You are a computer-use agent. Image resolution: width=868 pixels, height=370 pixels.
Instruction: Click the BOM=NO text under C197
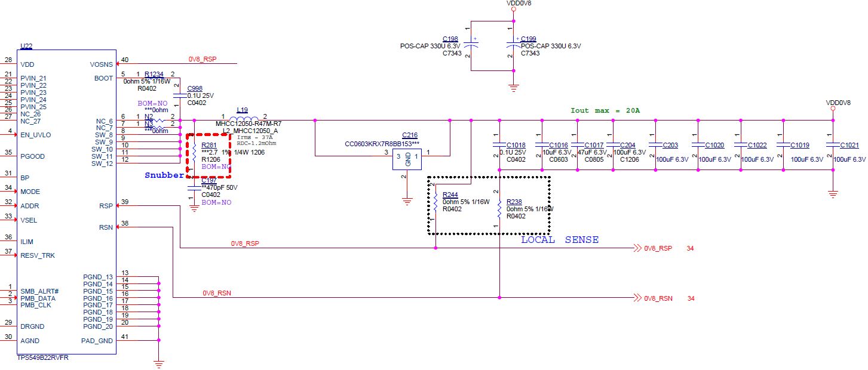point(216,203)
